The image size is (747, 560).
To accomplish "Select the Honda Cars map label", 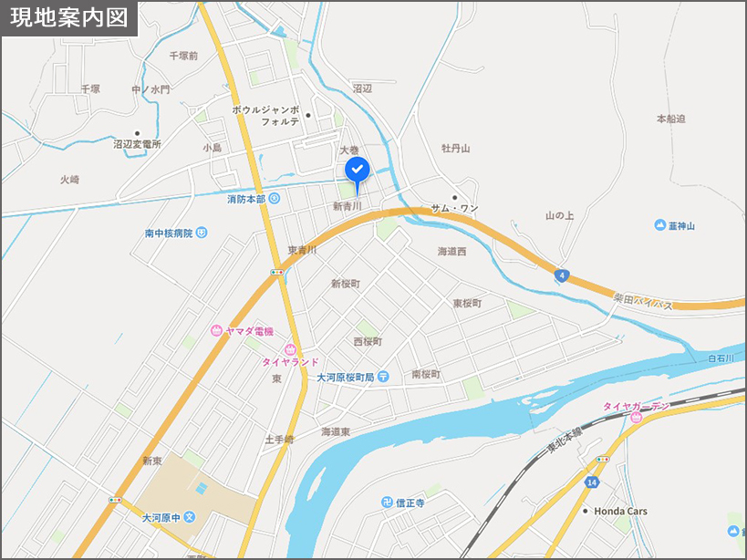I will pyautogui.click(x=621, y=511).
